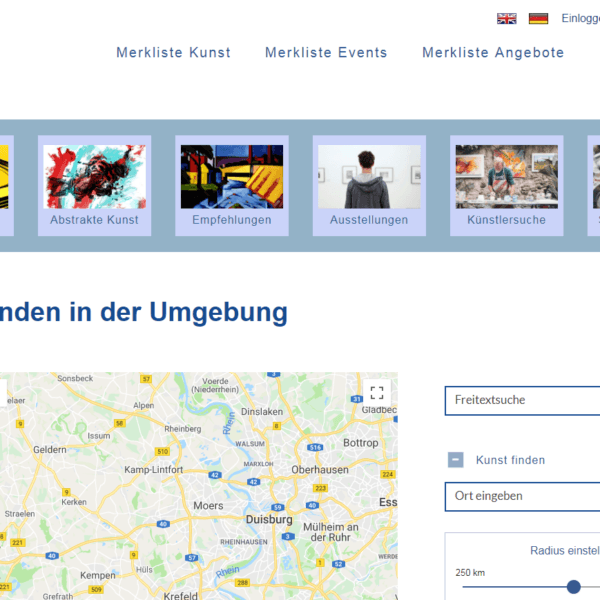Click Kempen on the map
The height and width of the screenshot is (600, 600).
pyautogui.click(x=98, y=576)
